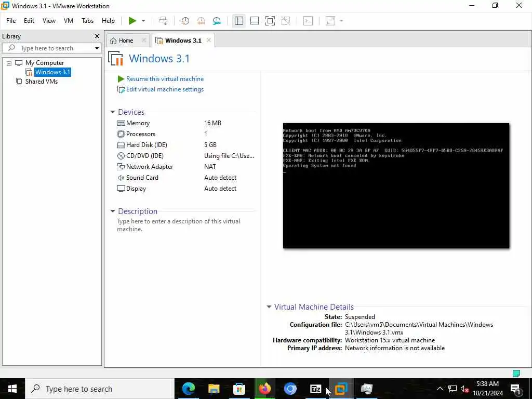Viewport: 532px width, 399px height.
Task: Click the 5 GB hard disk value
Action: click(x=210, y=145)
